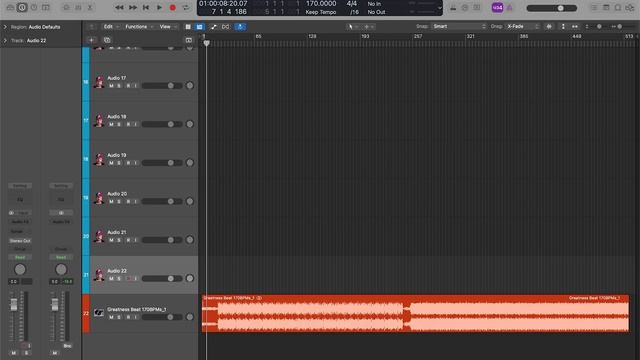Click the vertical auto zoom button
This screenshot has height=360, width=640.
(x=563, y=27)
